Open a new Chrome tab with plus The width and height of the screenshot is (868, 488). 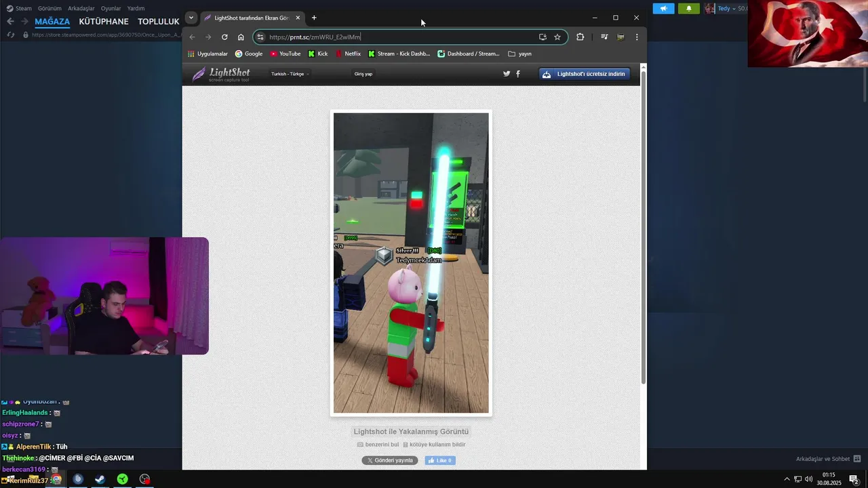pyautogui.click(x=314, y=18)
